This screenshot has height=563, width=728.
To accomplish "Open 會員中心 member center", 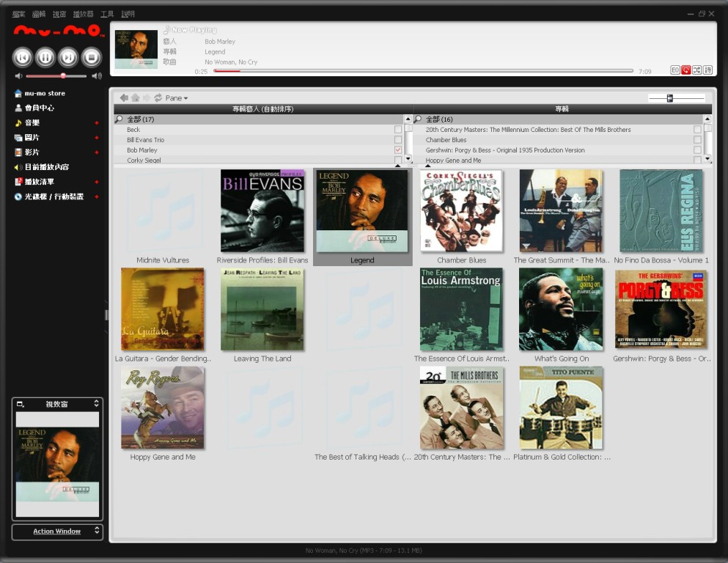I will [34, 108].
